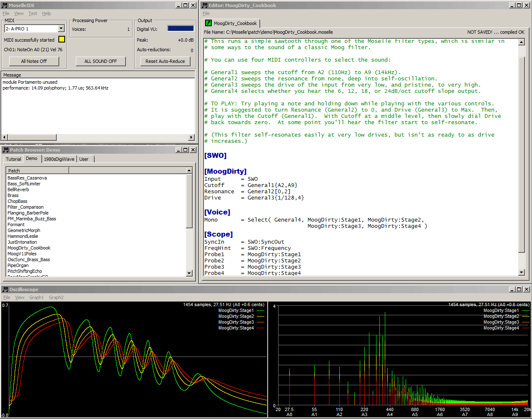Viewport: 532px width, 419px height.
Task: Click the Message panel scroll left arrow
Action: point(5,137)
